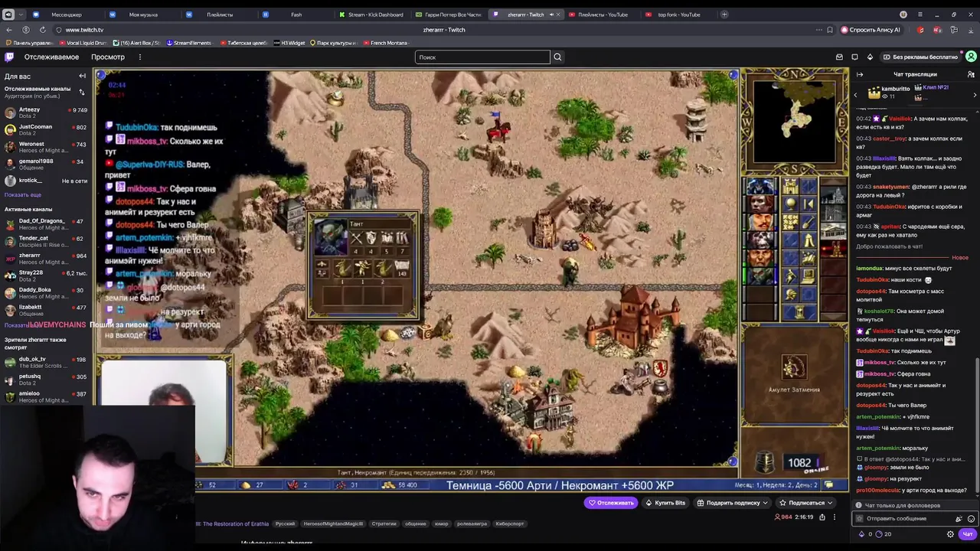980x551 pixels.
Task: Open Bits cheer icon in message box
Action: [959, 518]
